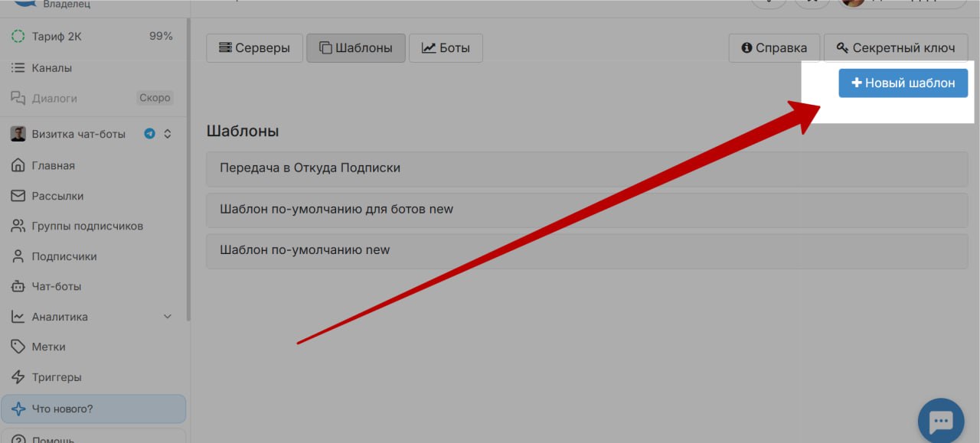
Task: Open the Визитка чат-боты project switcher
Action: point(92,134)
